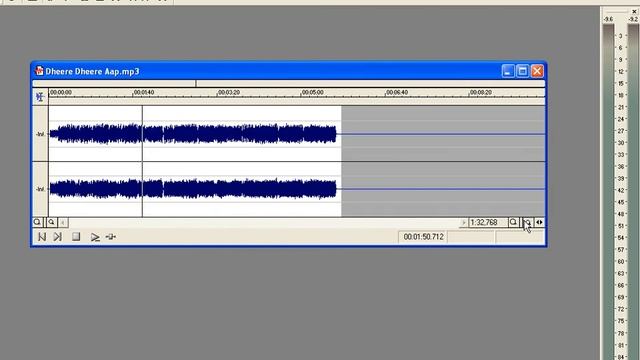
Task: Click the Play Looped icon beside Play
Action: [111, 237]
